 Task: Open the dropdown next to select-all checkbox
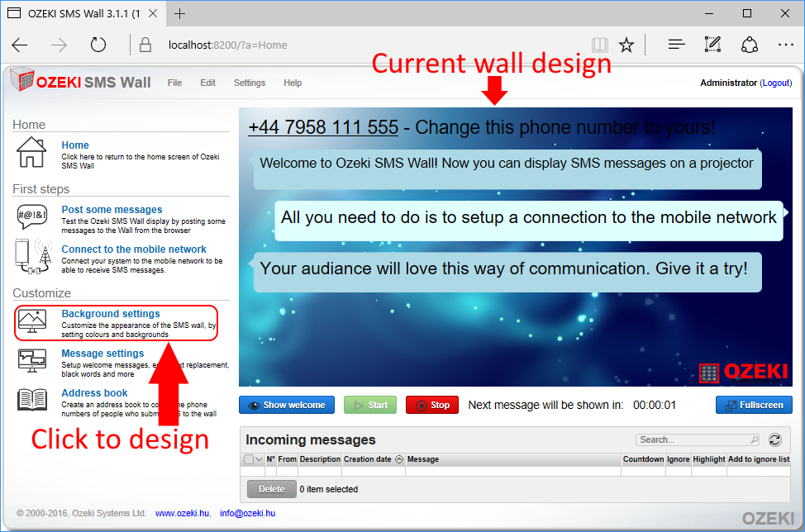[260, 459]
